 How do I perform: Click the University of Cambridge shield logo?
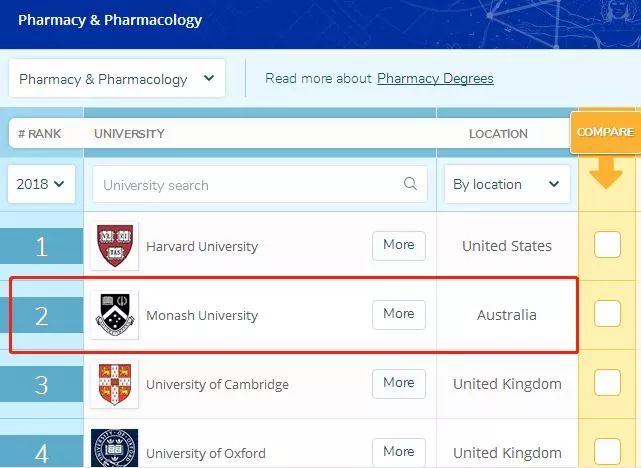115,384
